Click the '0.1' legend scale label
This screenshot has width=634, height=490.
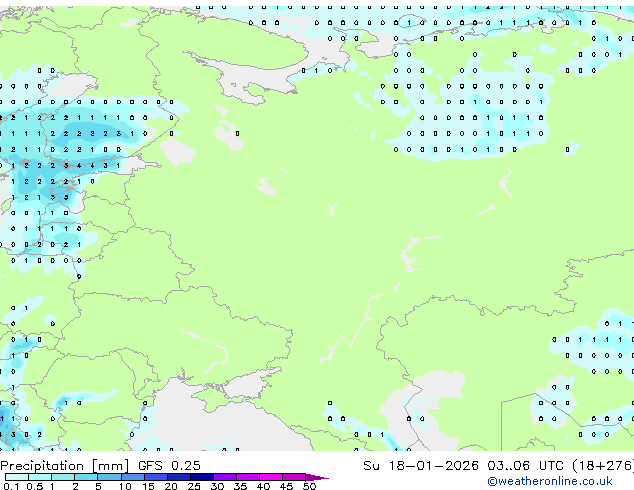coord(11,486)
